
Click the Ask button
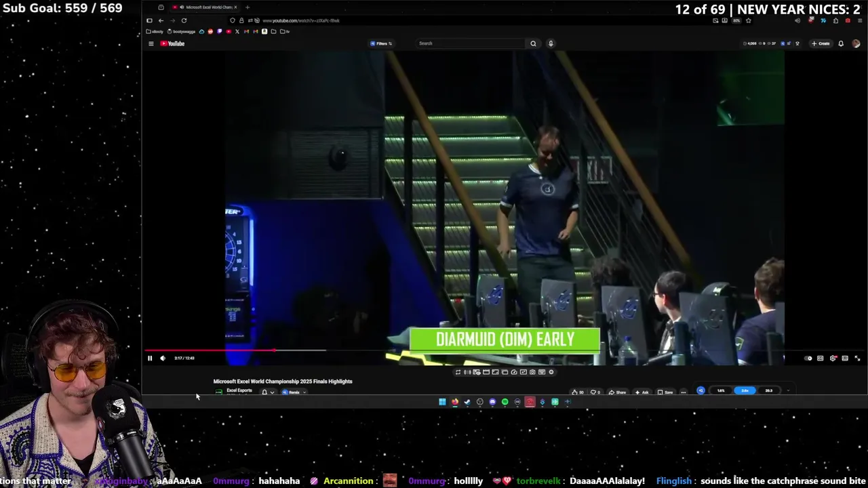642,392
